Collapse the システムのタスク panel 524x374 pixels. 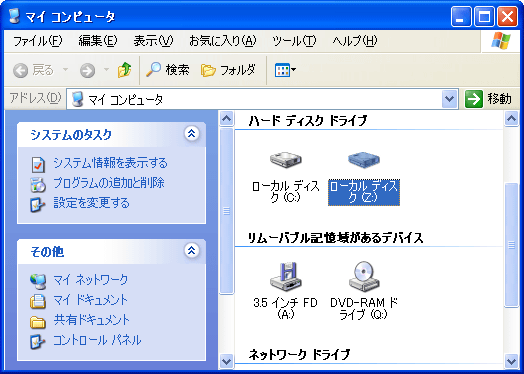click(191, 134)
